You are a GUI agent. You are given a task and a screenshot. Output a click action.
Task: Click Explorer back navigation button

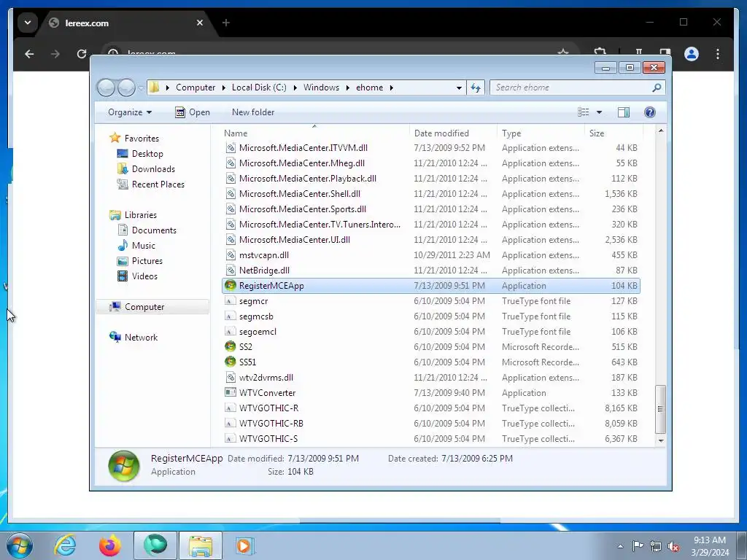coord(106,87)
